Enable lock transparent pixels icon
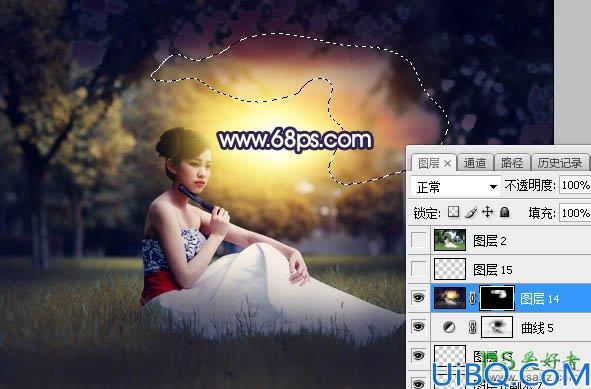 coord(453,212)
